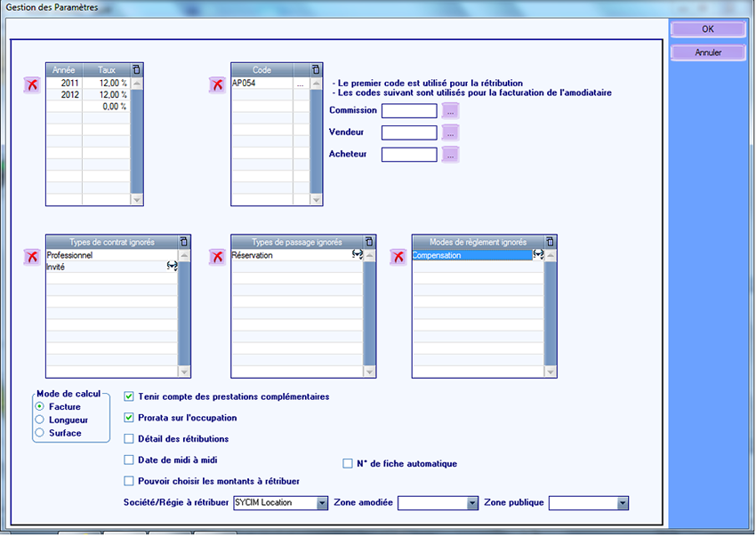Click the Commission input field
The height and width of the screenshot is (536, 756).
[x=409, y=111]
